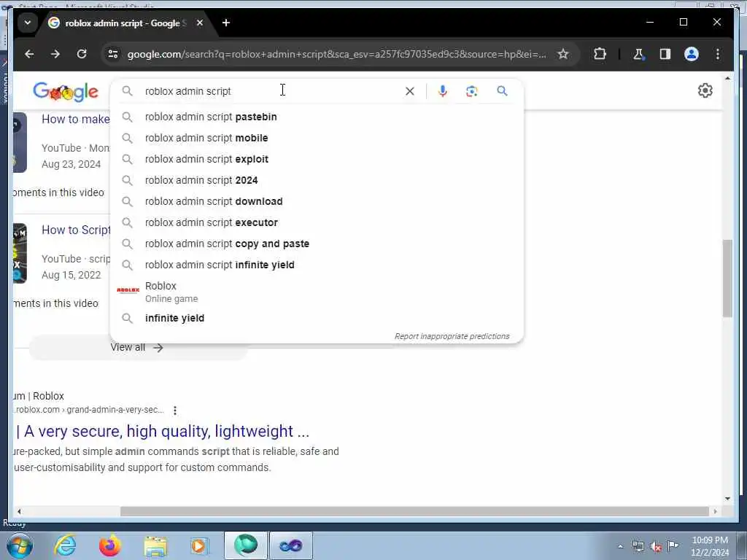Click the scroll-left arrow at bottom
Viewport: 747px width, 560px height.
(x=19, y=511)
